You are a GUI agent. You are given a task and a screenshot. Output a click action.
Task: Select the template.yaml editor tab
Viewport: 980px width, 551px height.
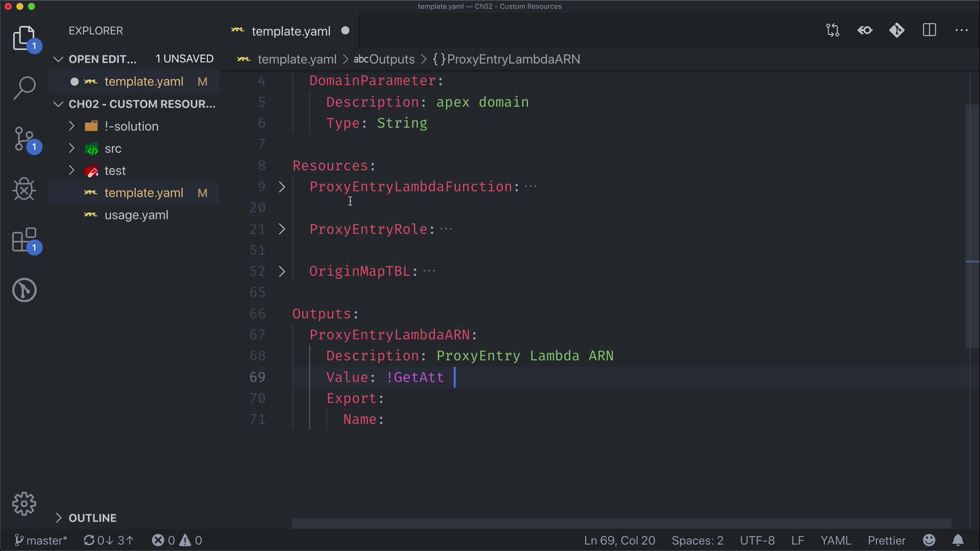291,31
